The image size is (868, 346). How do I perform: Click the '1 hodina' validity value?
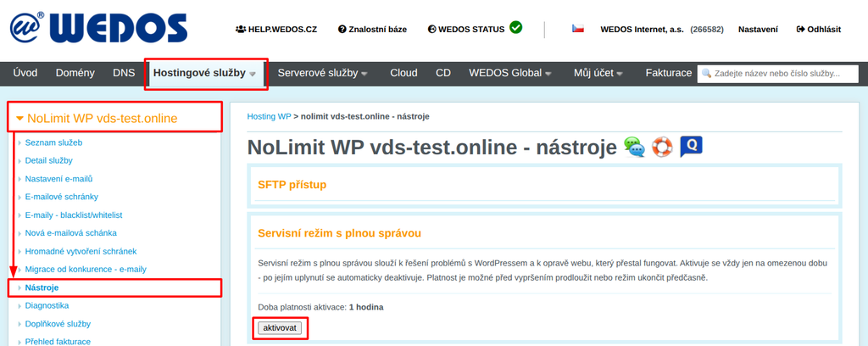(366, 307)
